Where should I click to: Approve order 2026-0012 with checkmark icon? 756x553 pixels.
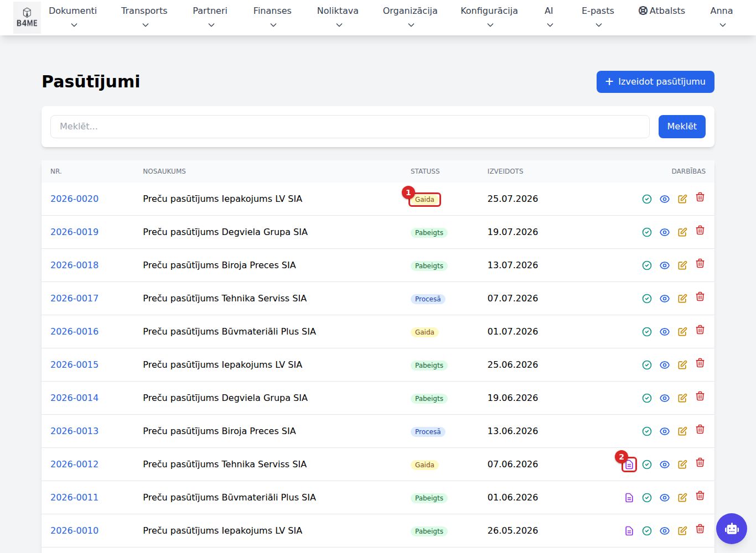point(647,465)
